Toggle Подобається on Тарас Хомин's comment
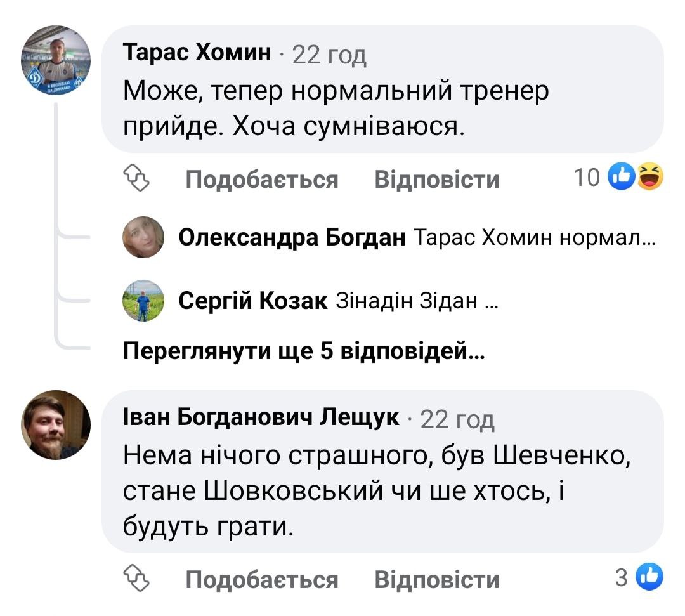 (262, 180)
